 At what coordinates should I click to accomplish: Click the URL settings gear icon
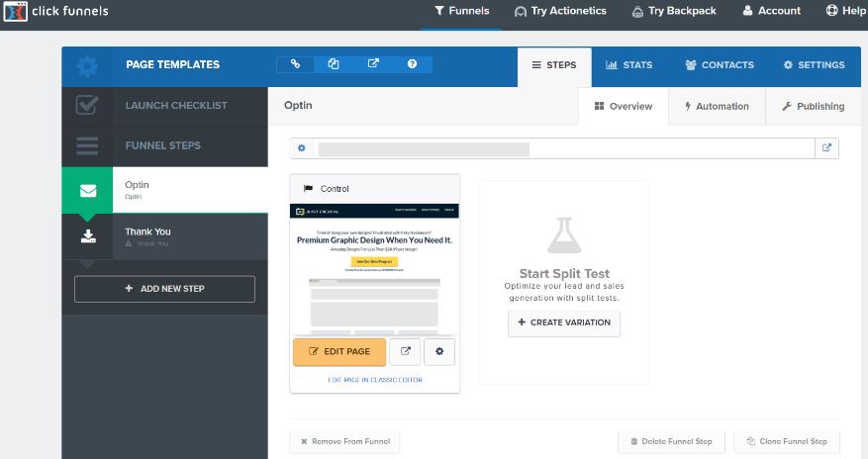pos(302,148)
